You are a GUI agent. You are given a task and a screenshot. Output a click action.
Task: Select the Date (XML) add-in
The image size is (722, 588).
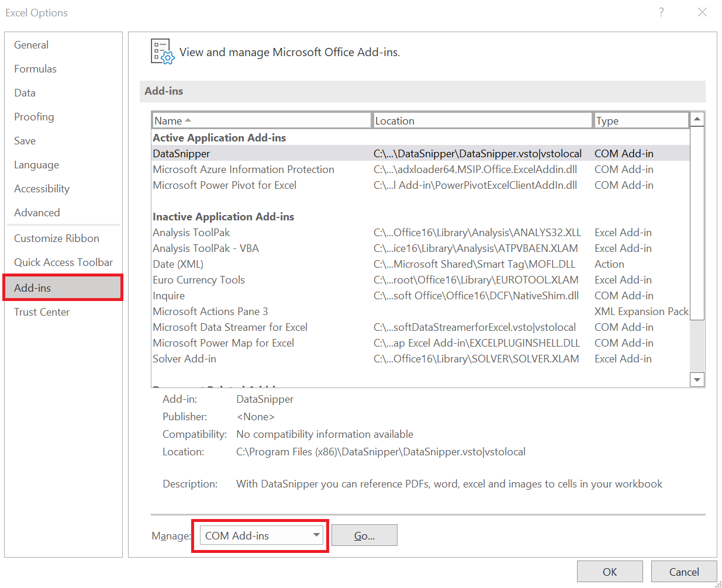[420, 264]
